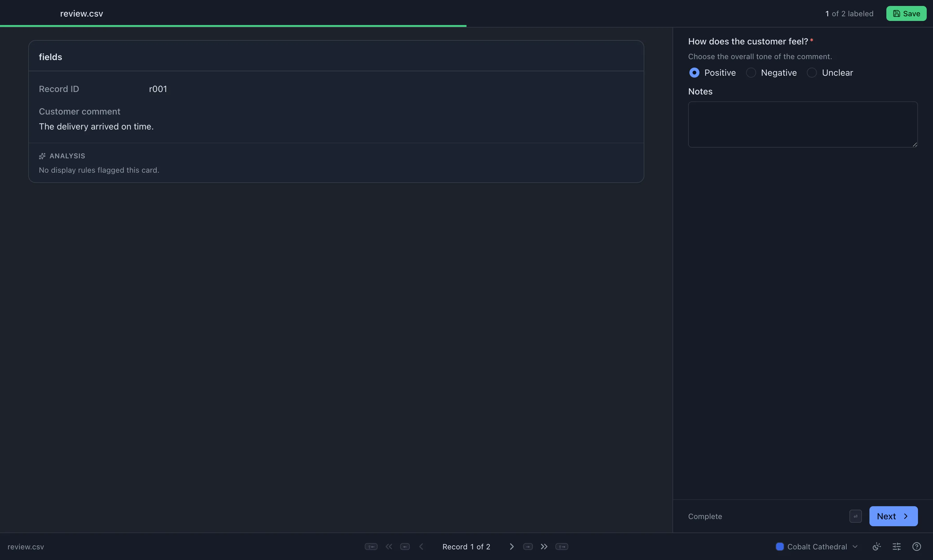The image size is (933, 560).
Task: Click the record ID value r001
Action: click(x=158, y=89)
